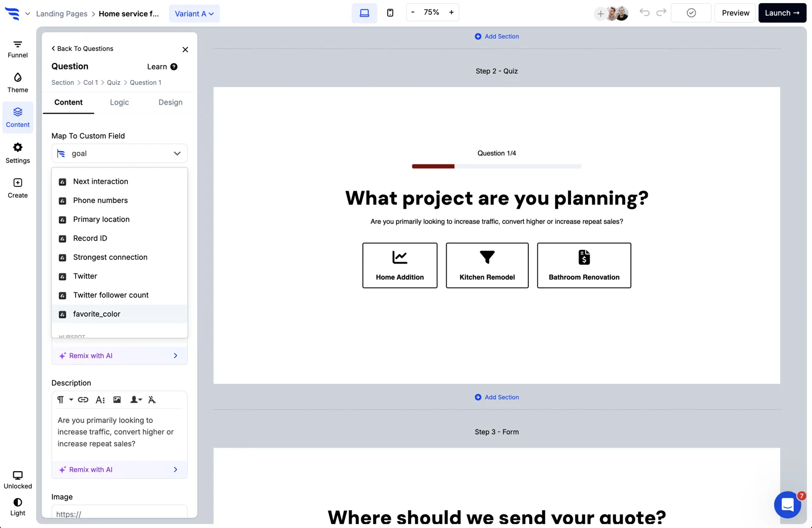The width and height of the screenshot is (812, 528).
Task: Click the app logo at top left
Action: (x=12, y=14)
